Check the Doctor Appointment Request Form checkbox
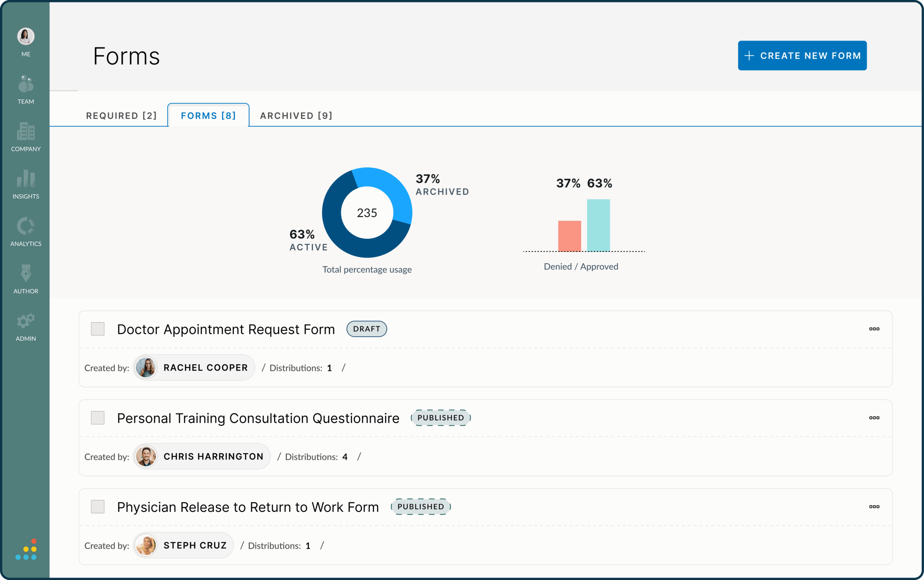This screenshot has width=924, height=580. (x=98, y=329)
